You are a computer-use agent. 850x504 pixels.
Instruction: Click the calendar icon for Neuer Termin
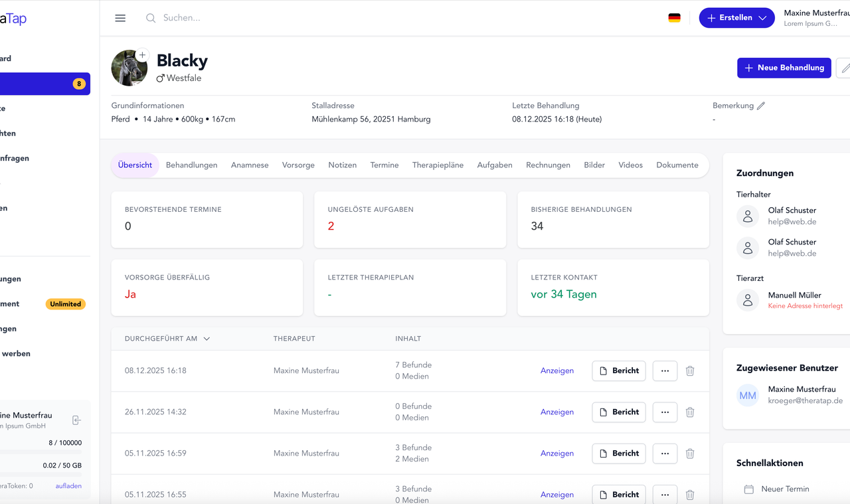(x=748, y=489)
